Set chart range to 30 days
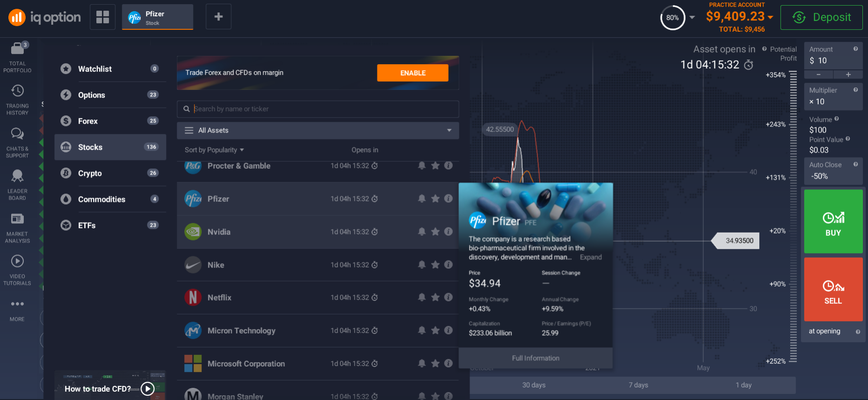The width and height of the screenshot is (868, 400). click(x=534, y=385)
